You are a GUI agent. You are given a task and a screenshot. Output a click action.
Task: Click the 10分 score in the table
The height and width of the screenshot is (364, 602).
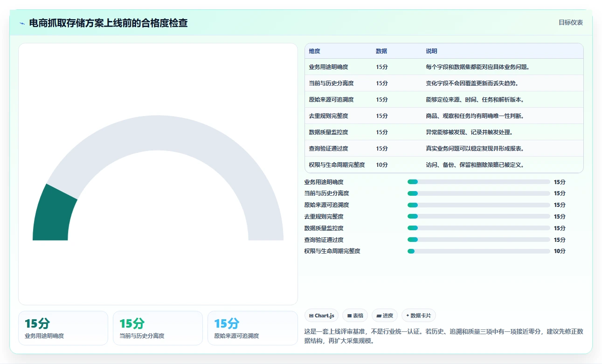tap(381, 165)
